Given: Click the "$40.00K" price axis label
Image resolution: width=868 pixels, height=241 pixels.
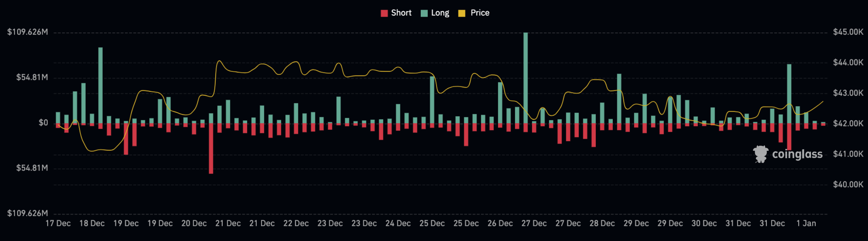Looking at the screenshot, I should click(x=848, y=184).
